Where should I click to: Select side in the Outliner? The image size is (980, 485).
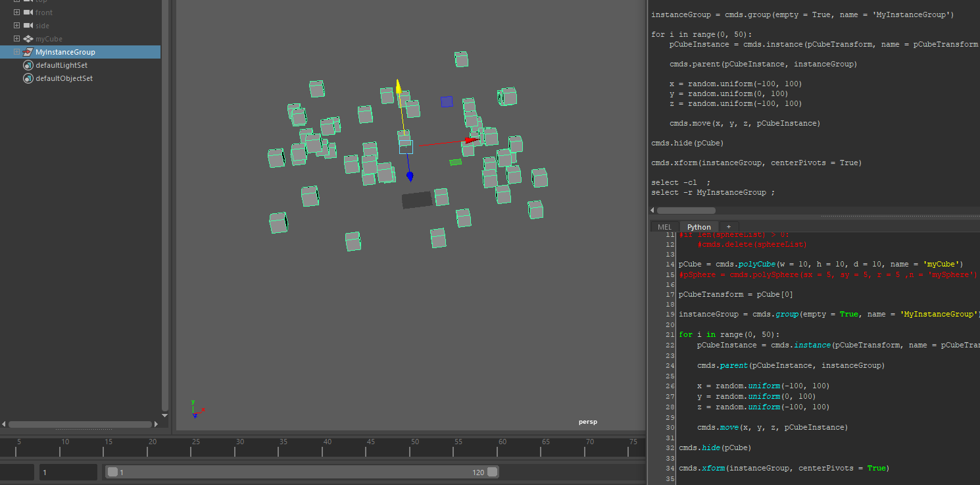coord(42,26)
